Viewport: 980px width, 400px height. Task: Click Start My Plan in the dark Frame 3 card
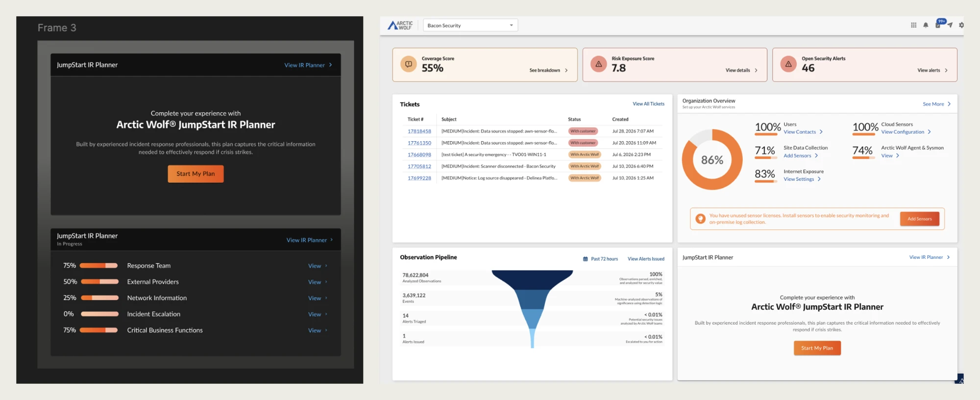196,174
